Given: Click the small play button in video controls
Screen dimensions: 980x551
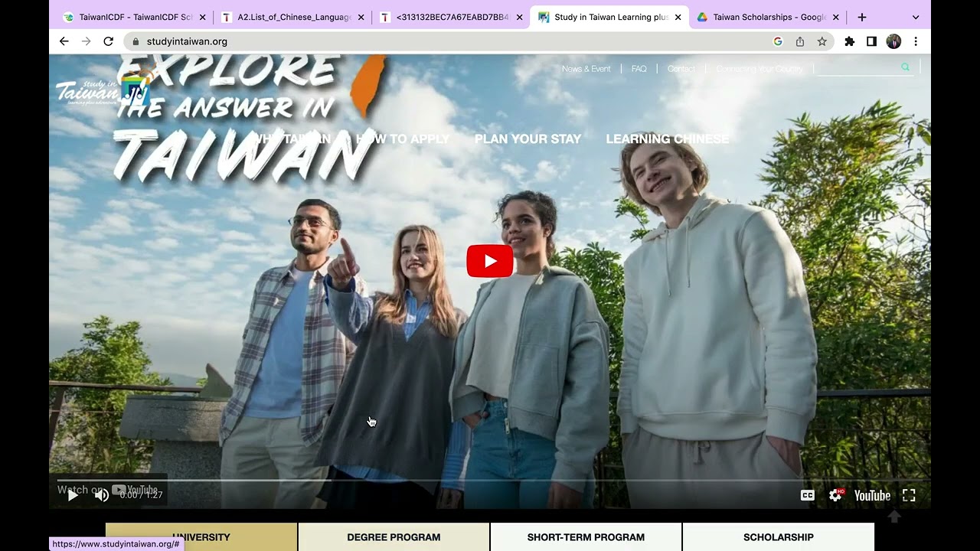Looking at the screenshot, I should tap(73, 495).
